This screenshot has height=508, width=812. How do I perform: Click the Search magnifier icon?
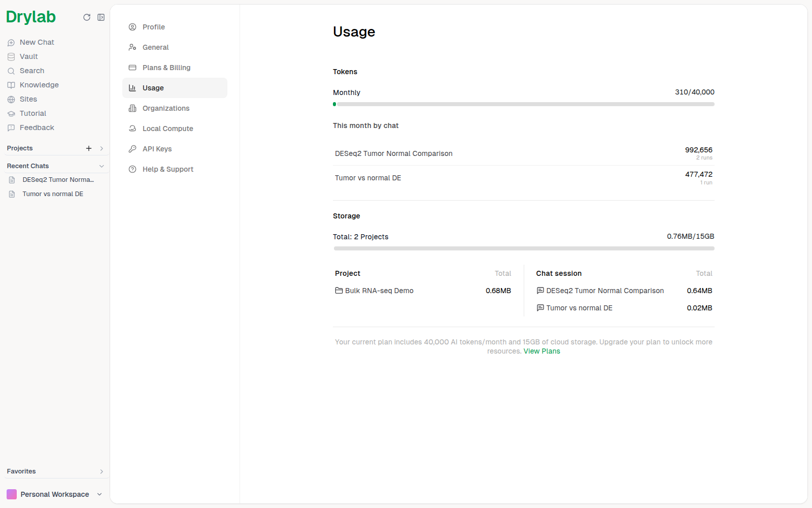pyautogui.click(x=11, y=71)
